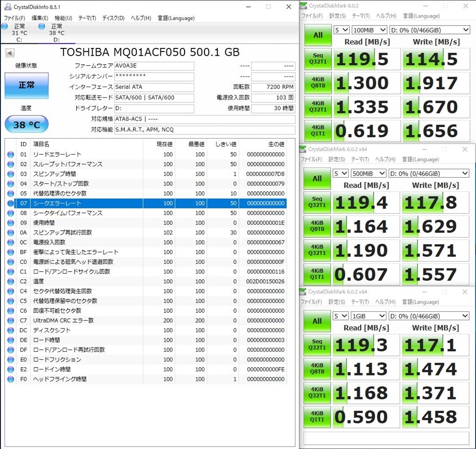Click the TOSHIBA MQ01ACF050 500.1 GB disk title

(x=150, y=52)
